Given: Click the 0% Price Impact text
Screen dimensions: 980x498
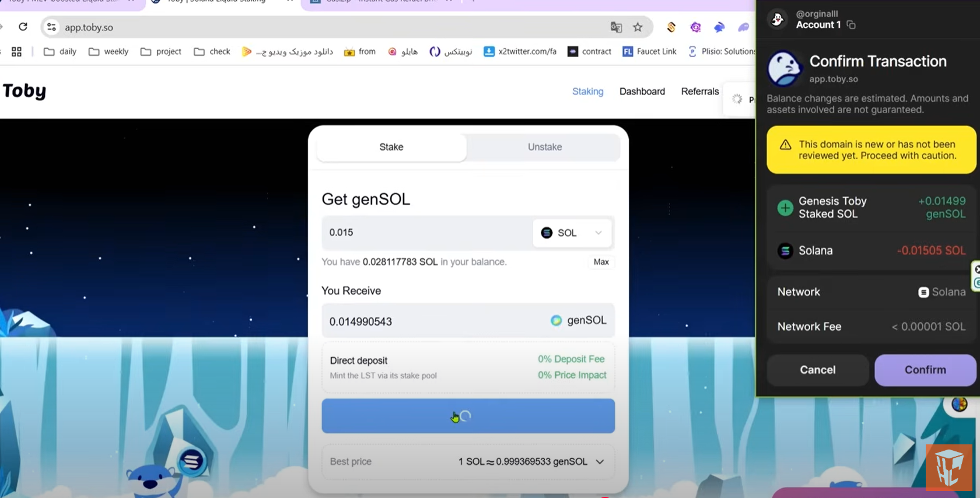Looking at the screenshot, I should click(x=572, y=375).
